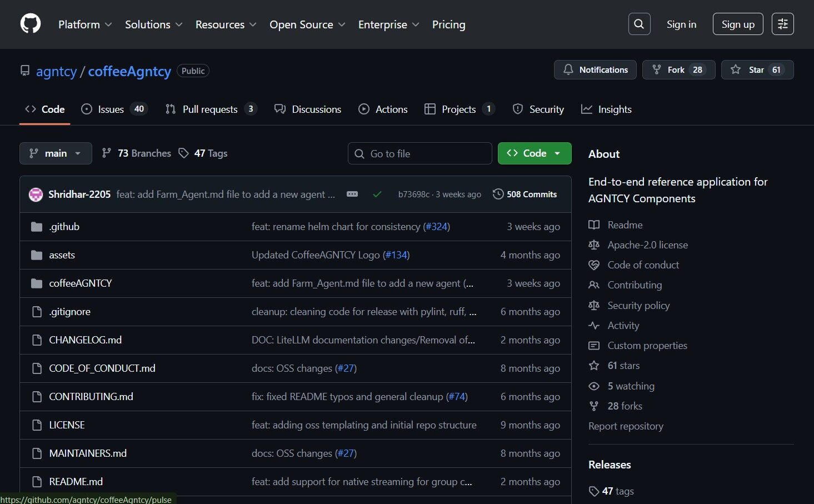The width and height of the screenshot is (814, 504).
Task: Open the main branch selector dropdown
Action: click(x=56, y=153)
